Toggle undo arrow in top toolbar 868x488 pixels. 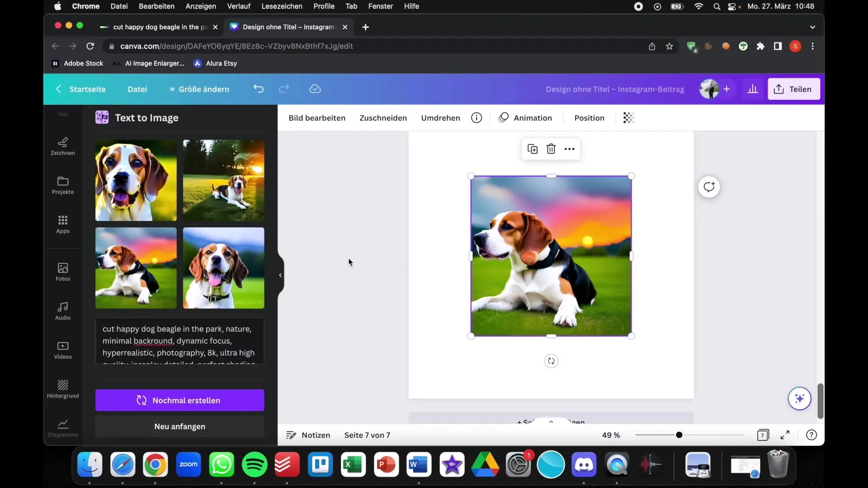(258, 89)
